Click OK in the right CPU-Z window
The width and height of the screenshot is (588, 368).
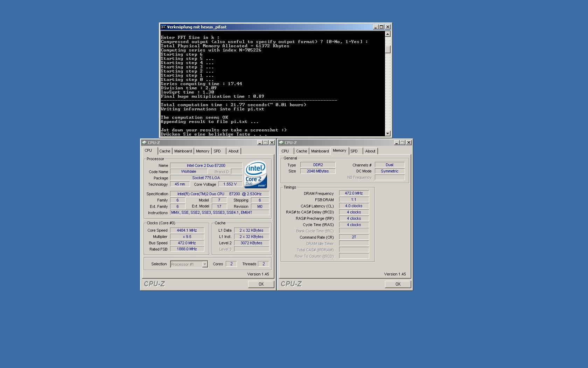pyautogui.click(x=398, y=284)
